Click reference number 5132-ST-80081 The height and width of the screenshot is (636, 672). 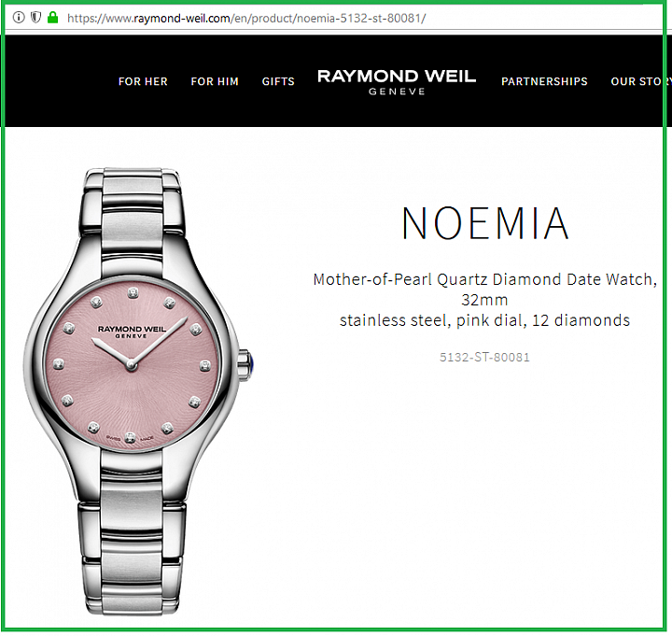click(484, 358)
